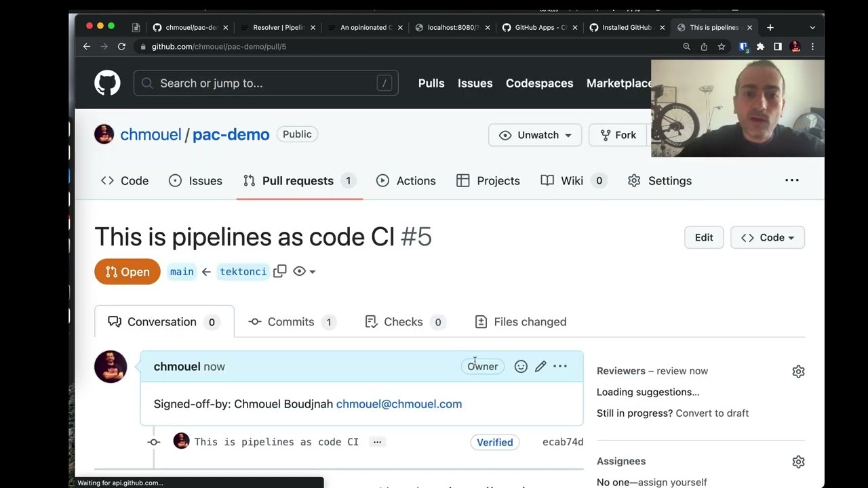Open the tab search chevron
The height and width of the screenshot is (488, 868).
812,28
